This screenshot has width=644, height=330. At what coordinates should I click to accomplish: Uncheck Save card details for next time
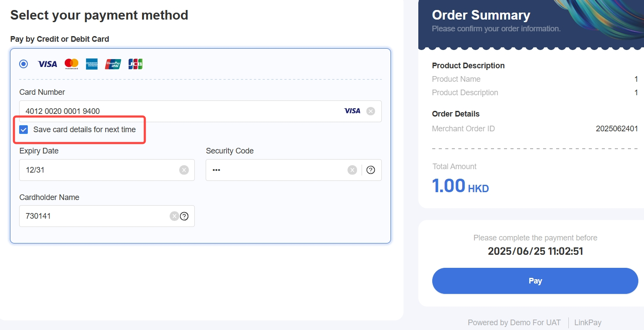[x=24, y=130]
